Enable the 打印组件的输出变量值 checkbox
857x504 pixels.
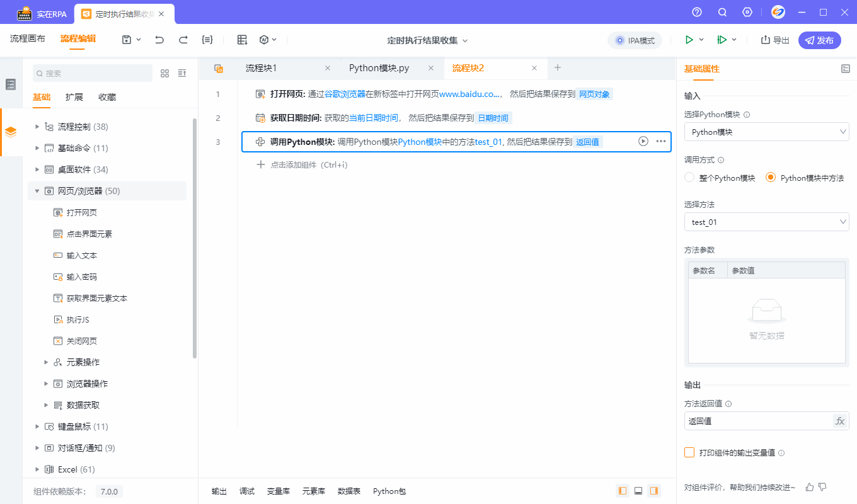pyautogui.click(x=691, y=452)
